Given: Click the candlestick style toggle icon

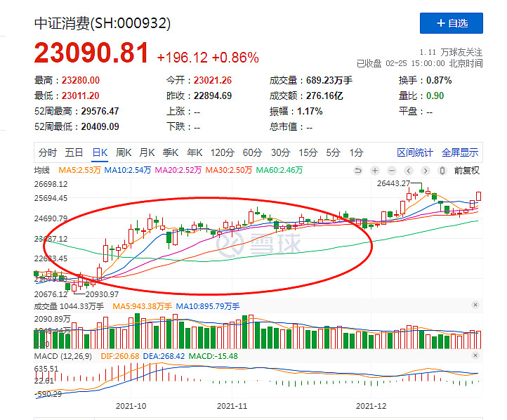Looking at the screenshot, I should tap(442, 171).
